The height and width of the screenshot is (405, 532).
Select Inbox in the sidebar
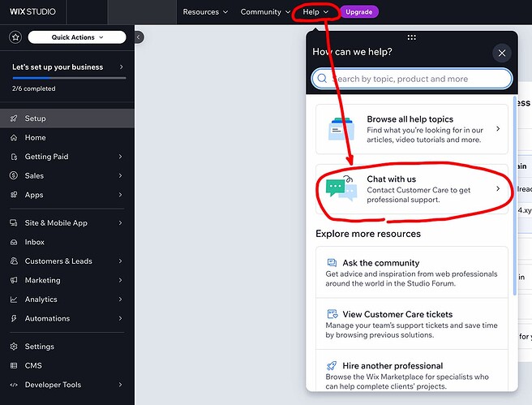tap(67, 242)
